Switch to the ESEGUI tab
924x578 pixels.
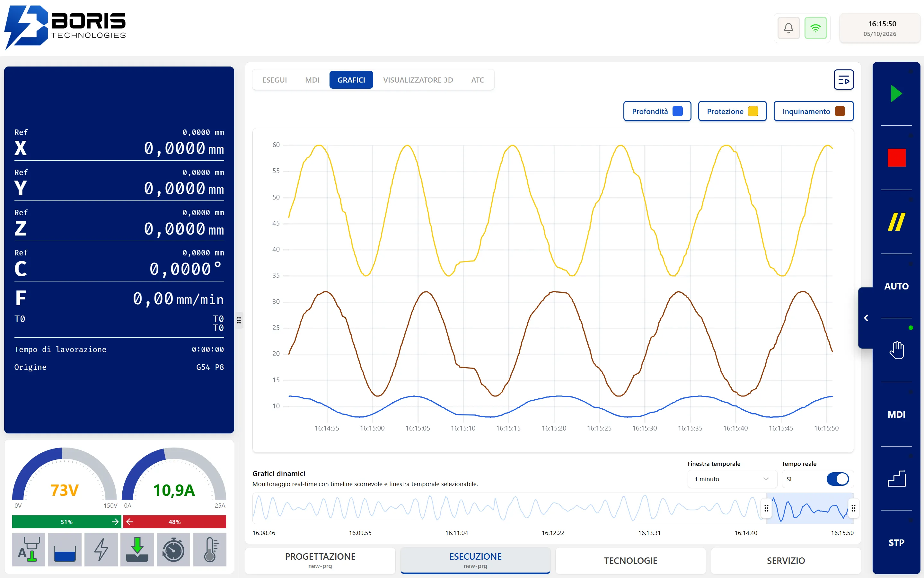point(274,80)
